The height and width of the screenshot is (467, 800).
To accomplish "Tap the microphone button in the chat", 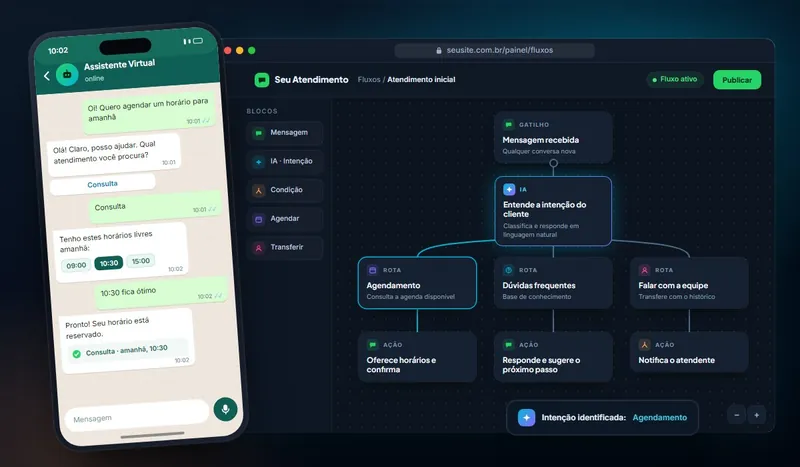I will (226, 409).
